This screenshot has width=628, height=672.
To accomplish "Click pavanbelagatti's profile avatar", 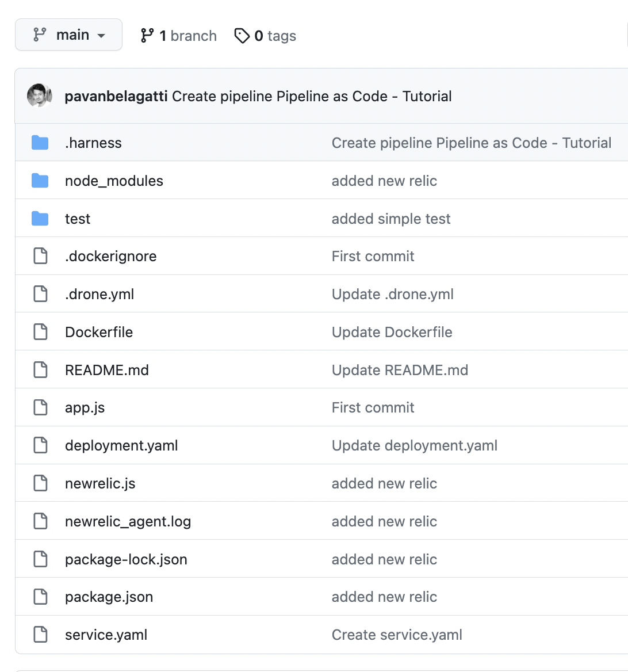I will [x=39, y=96].
